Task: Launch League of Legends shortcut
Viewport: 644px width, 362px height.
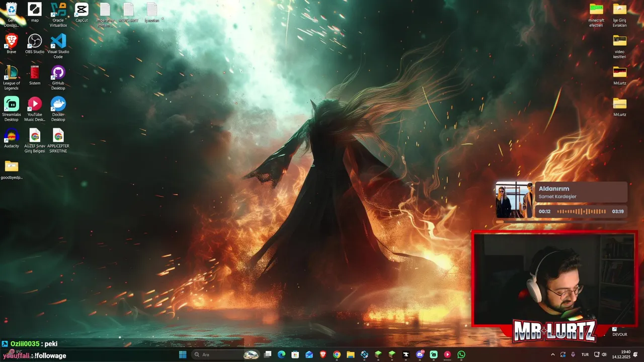Action: click(11, 77)
